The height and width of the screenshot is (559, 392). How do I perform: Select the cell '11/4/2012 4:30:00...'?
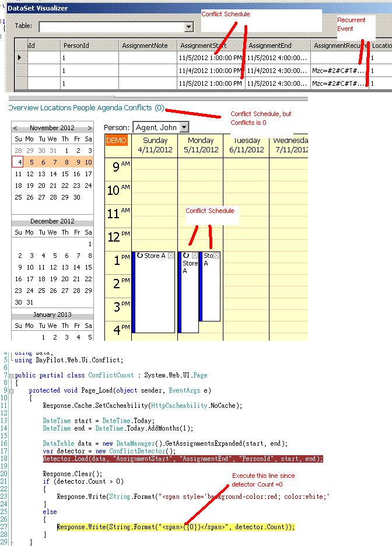(x=277, y=71)
